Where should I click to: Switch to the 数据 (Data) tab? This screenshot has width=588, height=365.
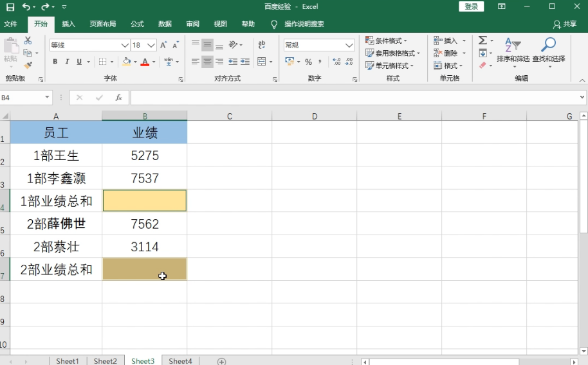[x=165, y=24]
